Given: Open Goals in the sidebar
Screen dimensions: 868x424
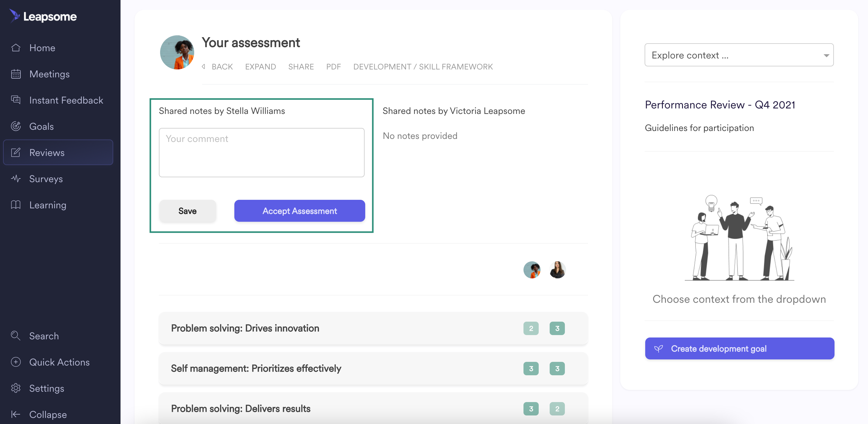Looking at the screenshot, I should click(x=41, y=126).
